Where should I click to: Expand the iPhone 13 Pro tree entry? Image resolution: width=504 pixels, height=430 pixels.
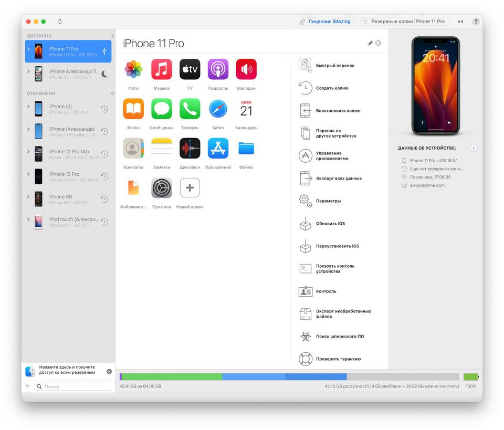point(28,174)
